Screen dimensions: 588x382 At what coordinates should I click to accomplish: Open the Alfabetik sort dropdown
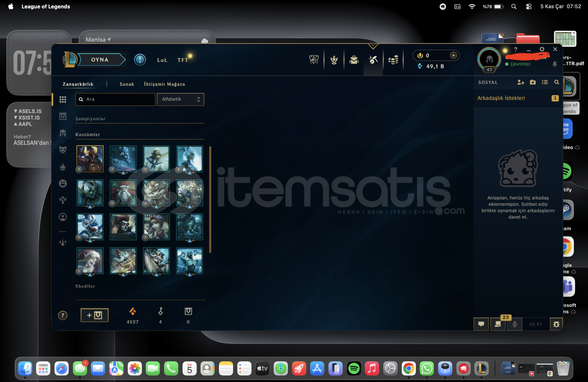pos(181,99)
